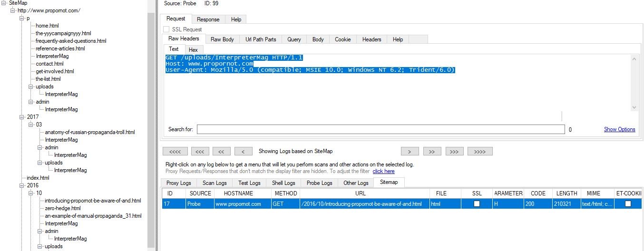
Task: Click the 'Show Options' link
Action: pyautogui.click(x=619, y=129)
